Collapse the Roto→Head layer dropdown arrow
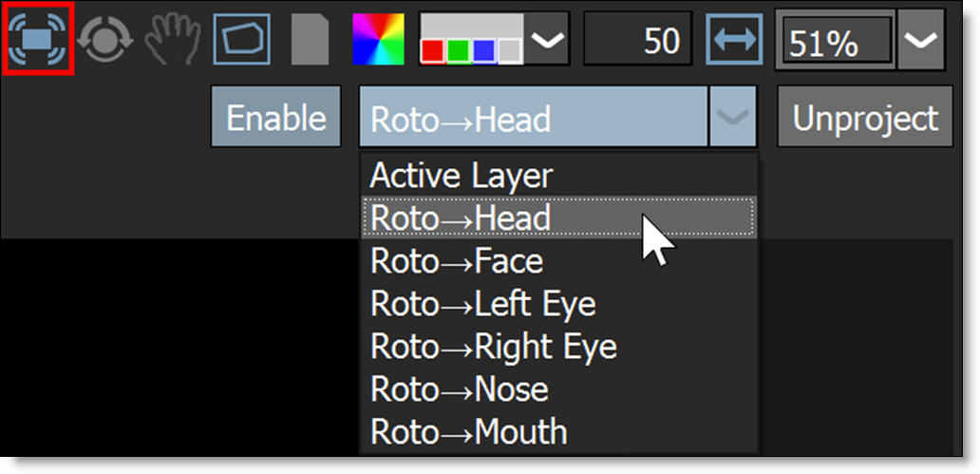Screen dimensions: 980x474 (x=731, y=118)
